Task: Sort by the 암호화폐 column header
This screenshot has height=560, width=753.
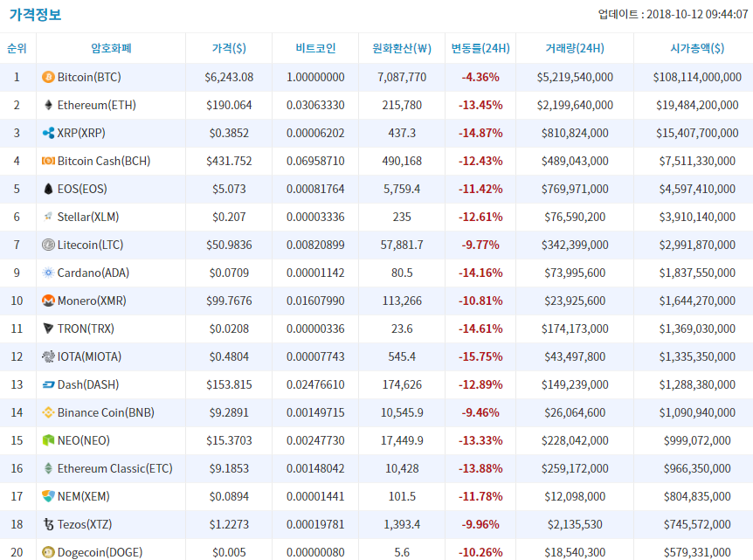Action: point(111,48)
